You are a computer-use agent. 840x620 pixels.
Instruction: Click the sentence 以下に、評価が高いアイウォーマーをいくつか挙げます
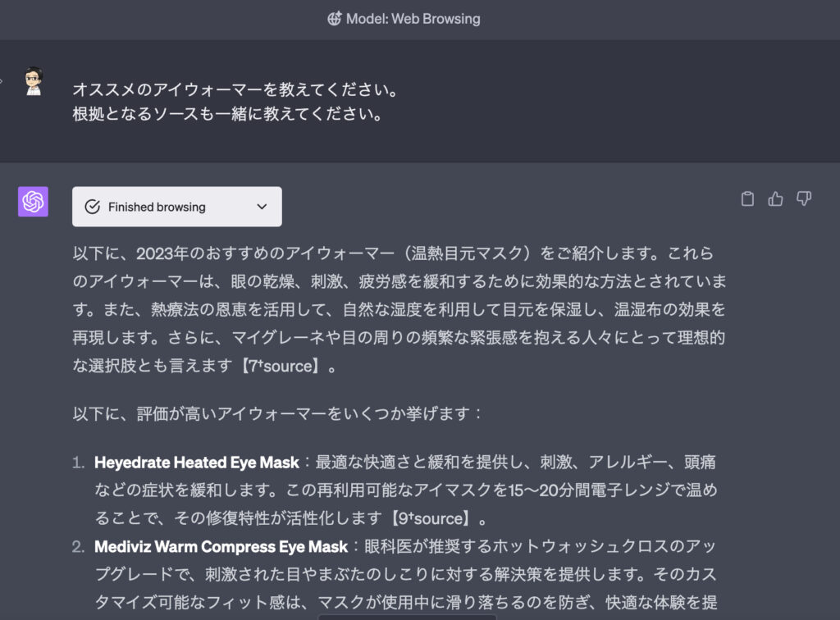[x=277, y=414]
